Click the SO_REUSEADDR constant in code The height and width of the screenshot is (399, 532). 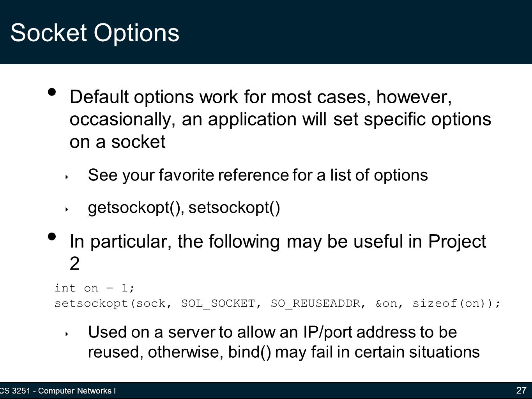(x=315, y=303)
